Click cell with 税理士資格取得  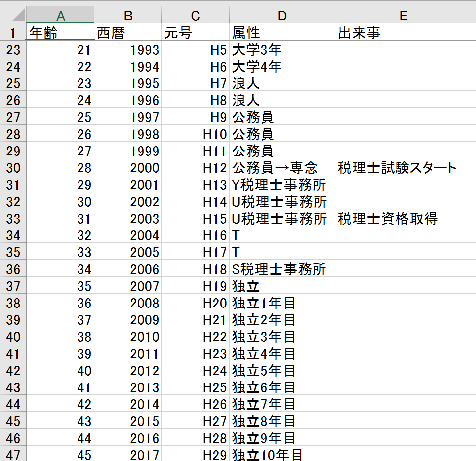404,218
